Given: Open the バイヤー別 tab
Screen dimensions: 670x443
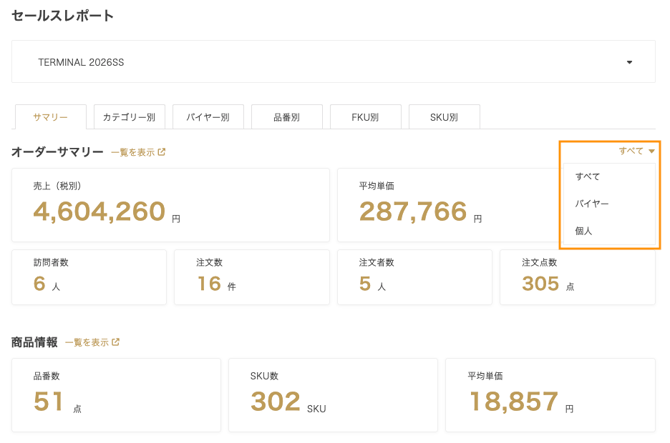Looking at the screenshot, I should click(208, 117).
